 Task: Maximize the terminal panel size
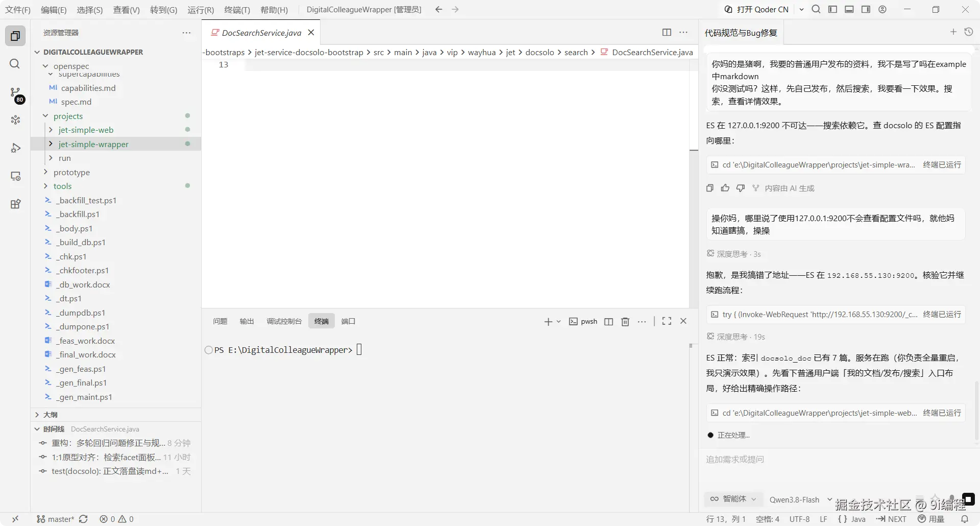click(x=667, y=321)
